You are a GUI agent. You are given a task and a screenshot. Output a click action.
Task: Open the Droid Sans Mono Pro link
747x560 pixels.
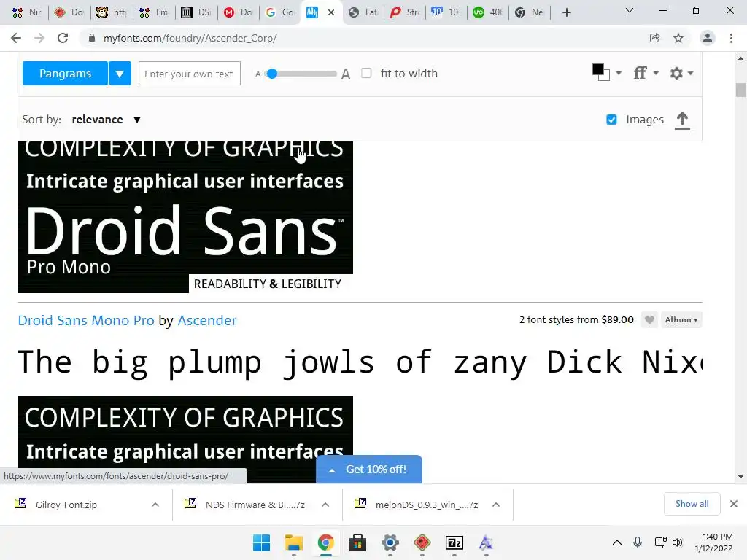tap(86, 321)
